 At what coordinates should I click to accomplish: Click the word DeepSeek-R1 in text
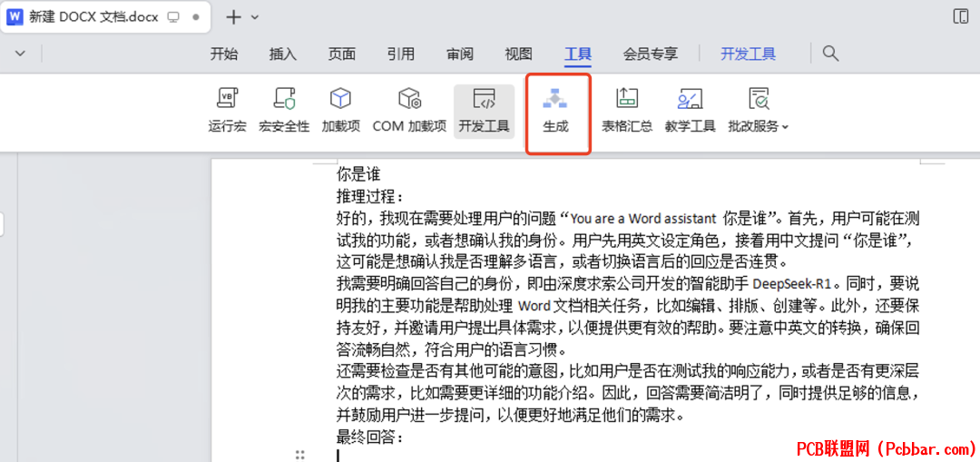point(792,284)
